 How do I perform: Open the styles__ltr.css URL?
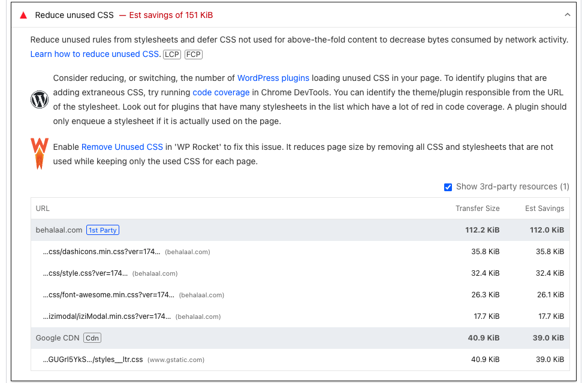click(93, 360)
